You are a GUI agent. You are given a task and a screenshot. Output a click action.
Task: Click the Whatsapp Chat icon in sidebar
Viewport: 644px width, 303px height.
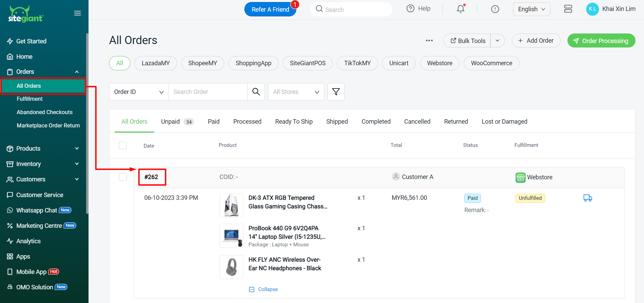(10, 210)
